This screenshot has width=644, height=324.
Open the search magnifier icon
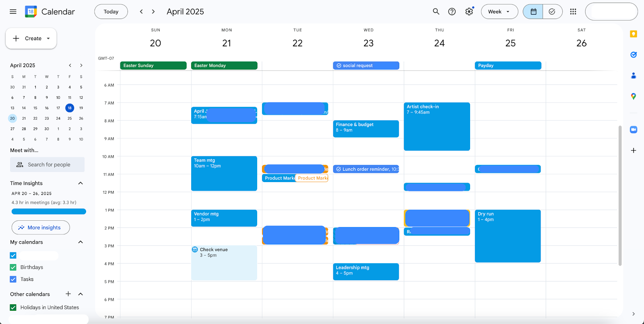pos(436,12)
